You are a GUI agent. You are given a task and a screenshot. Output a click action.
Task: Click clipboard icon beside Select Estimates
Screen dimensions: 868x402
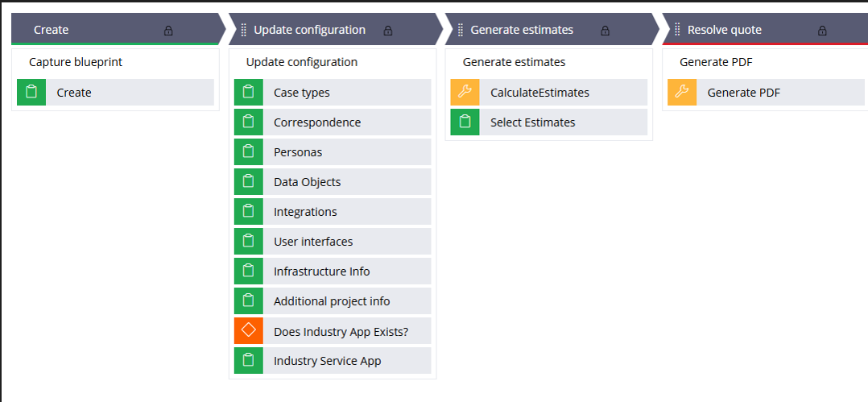(x=465, y=122)
